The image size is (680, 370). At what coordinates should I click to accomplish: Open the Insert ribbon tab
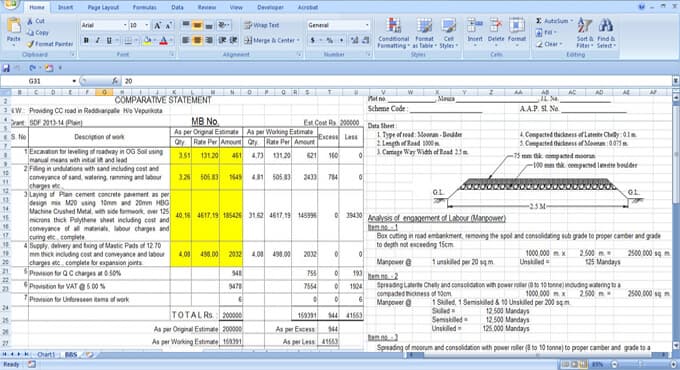click(65, 7)
